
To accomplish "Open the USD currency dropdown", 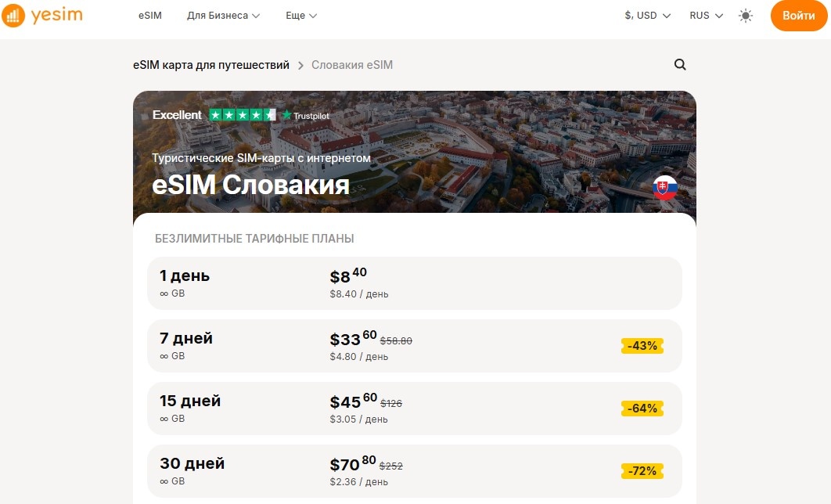I will [648, 15].
